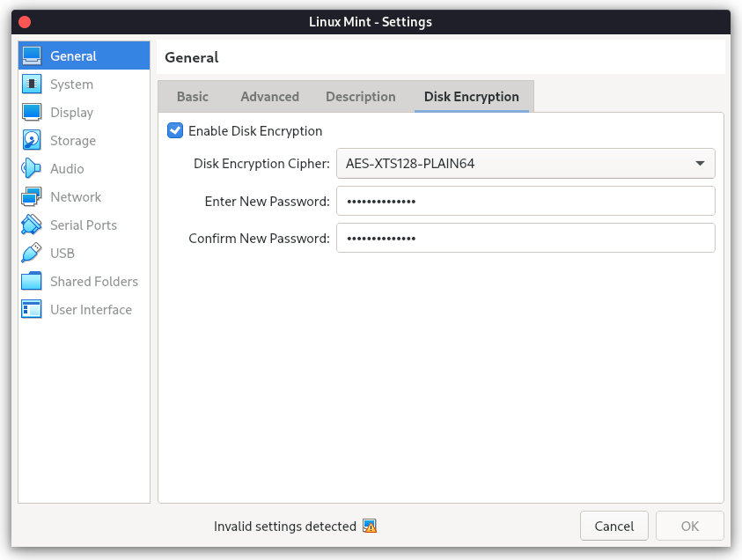Click the Cancel button
This screenshot has width=742, height=560.
point(613,526)
